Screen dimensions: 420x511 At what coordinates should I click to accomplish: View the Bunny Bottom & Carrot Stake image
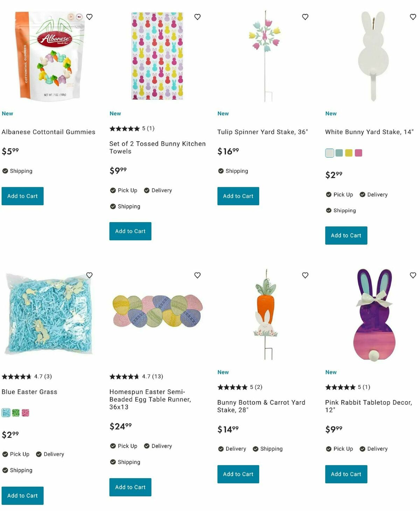(265, 314)
